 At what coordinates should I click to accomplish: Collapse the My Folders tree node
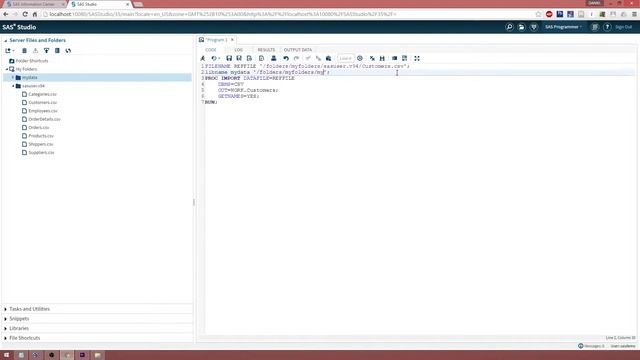coord(7,69)
